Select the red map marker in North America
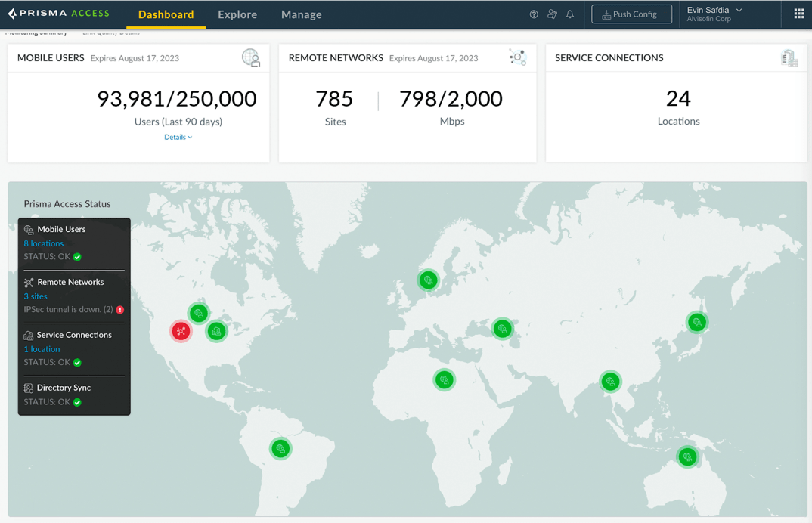Image resolution: width=812 pixels, height=523 pixels. click(x=181, y=331)
